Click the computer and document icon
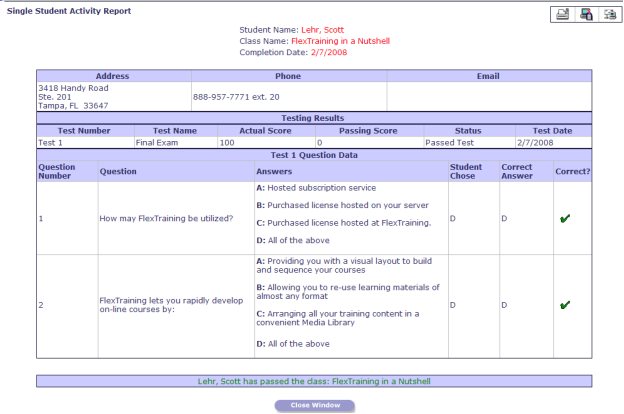This screenshot has width=624, height=414. [x=586, y=14]
